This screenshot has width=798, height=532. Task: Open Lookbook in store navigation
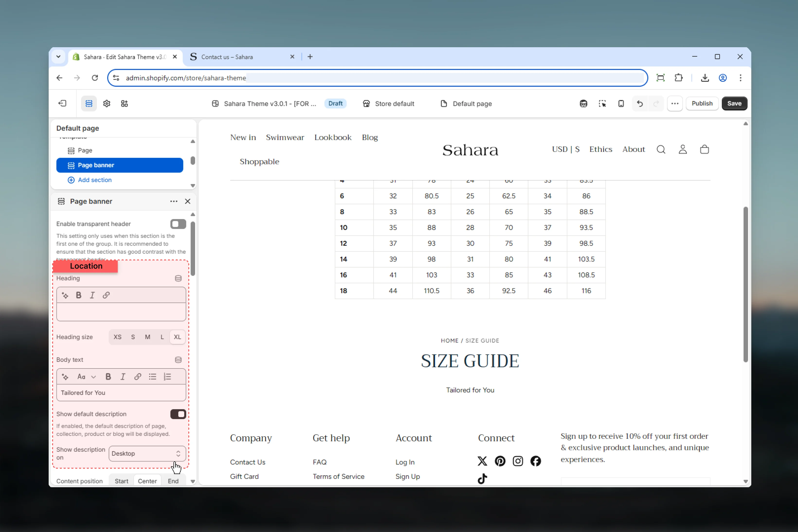(333, 138)
